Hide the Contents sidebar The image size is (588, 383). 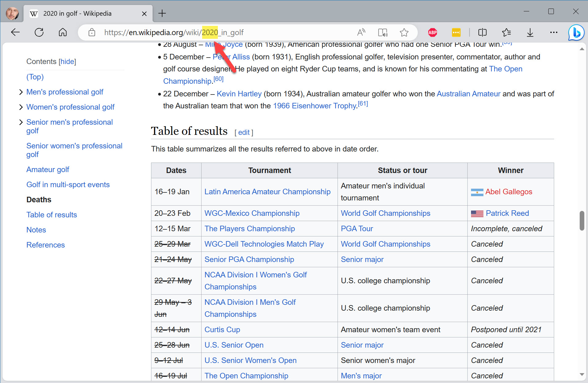[x=67, y=62]
